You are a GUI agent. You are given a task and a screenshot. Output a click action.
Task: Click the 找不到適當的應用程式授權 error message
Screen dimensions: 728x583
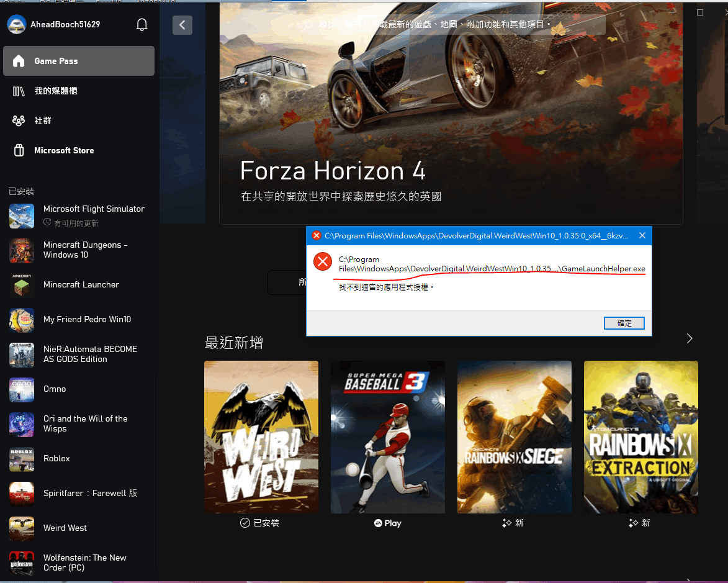(x=386, y=287)
